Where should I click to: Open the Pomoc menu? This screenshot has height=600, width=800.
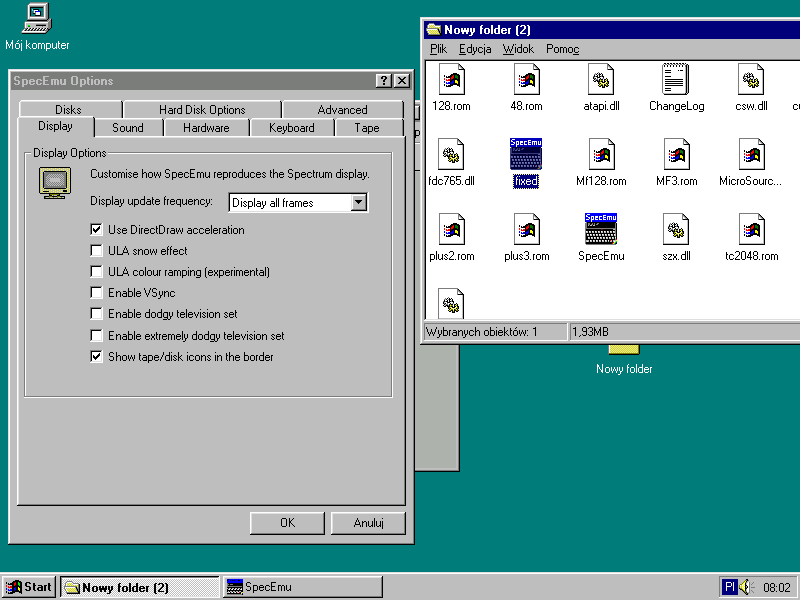[562, 49]
